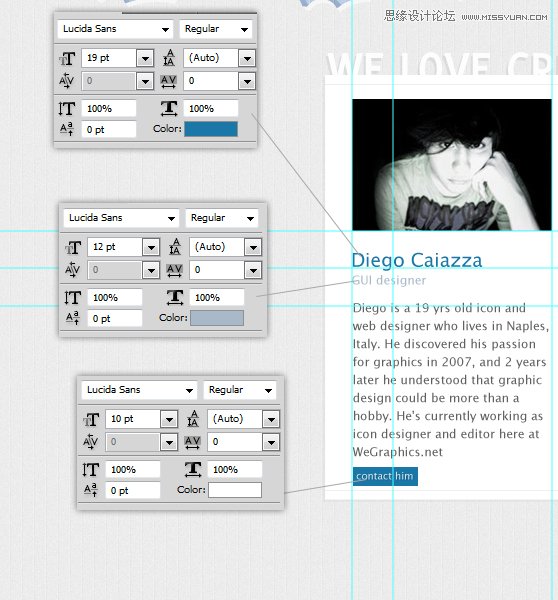Click the blue text color swatch
The width and height of the screenshot is (558, 600).
(211, 129)
